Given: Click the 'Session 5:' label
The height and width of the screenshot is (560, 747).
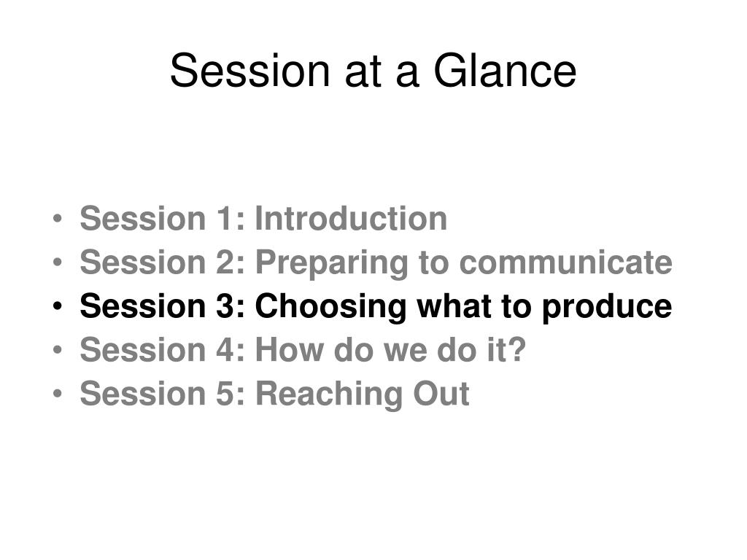Looking at the screenshot, I should [x=163, y=394].
